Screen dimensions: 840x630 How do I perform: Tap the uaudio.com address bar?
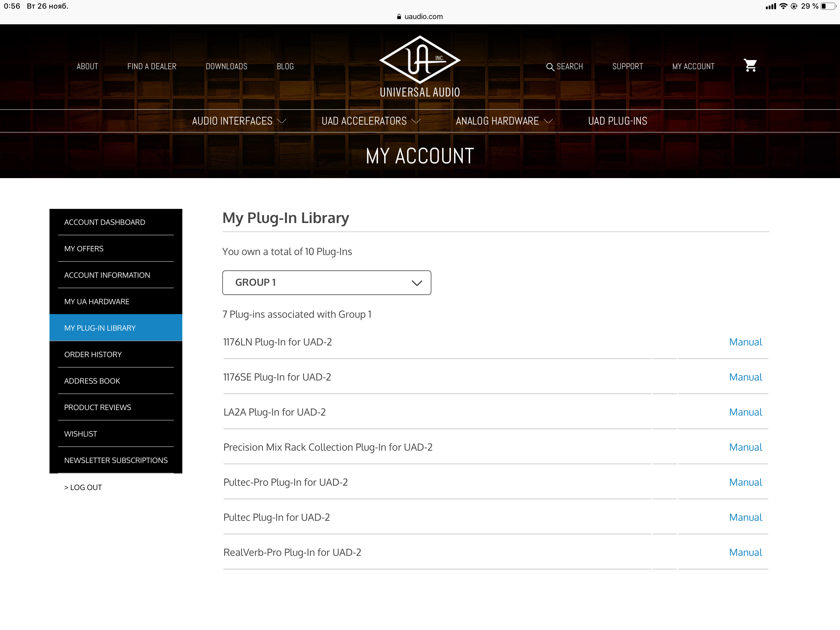coord(423,17)
